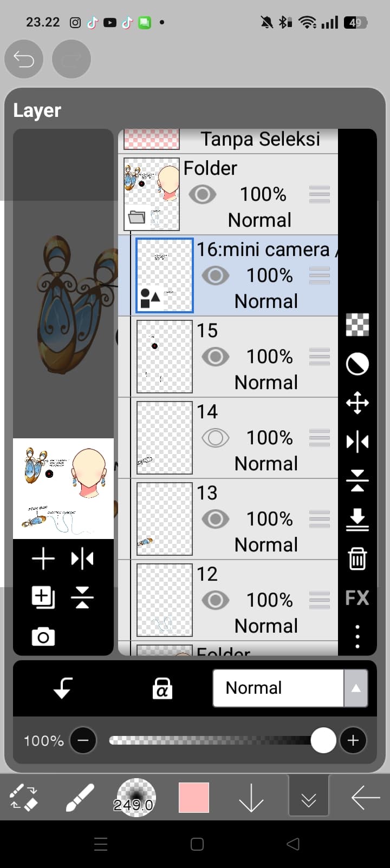The height and width of the screenshot is (868, 390).
Task: Open the three-dot more options menu
Action: 357,636
